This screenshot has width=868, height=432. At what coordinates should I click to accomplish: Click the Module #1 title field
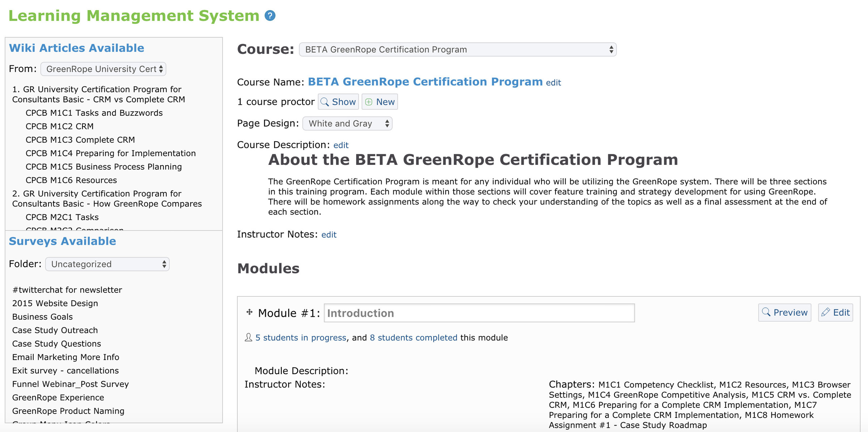[479, 313]
